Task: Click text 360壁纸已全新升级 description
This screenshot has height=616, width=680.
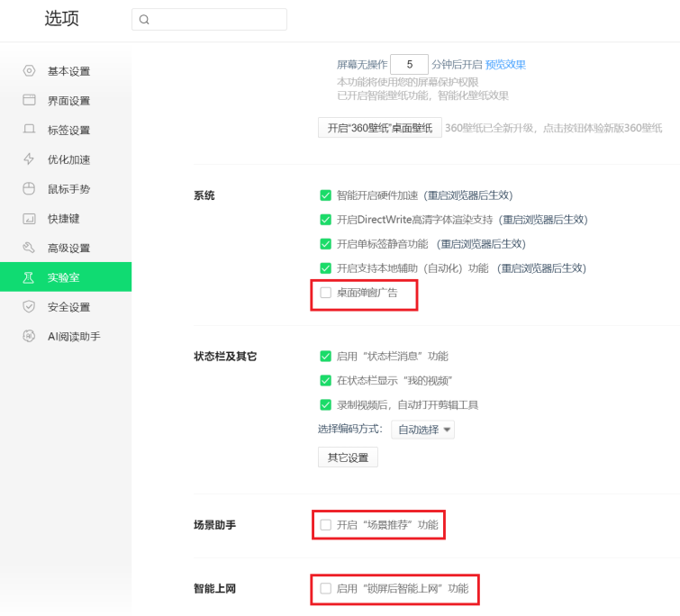Action: point(553,128)
